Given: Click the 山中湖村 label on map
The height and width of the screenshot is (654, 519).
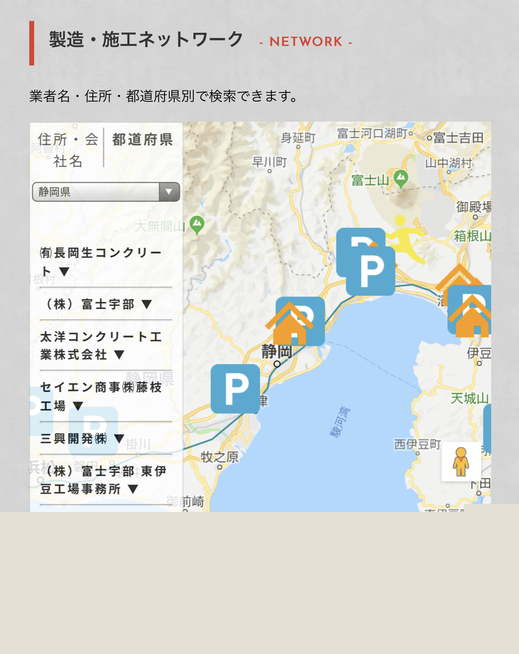Looking at the screenshot, I should pos(448,163).
